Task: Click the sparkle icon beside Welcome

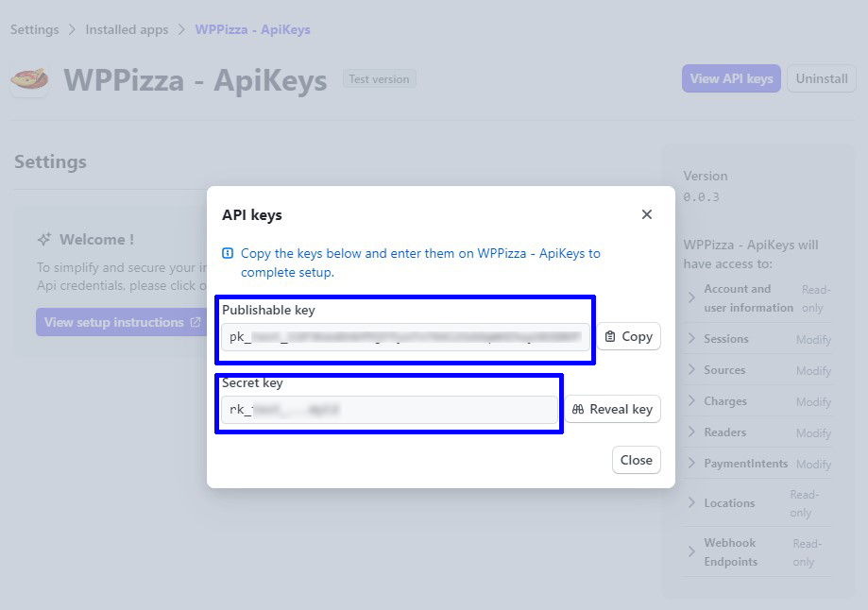Action: pos(44,239)
